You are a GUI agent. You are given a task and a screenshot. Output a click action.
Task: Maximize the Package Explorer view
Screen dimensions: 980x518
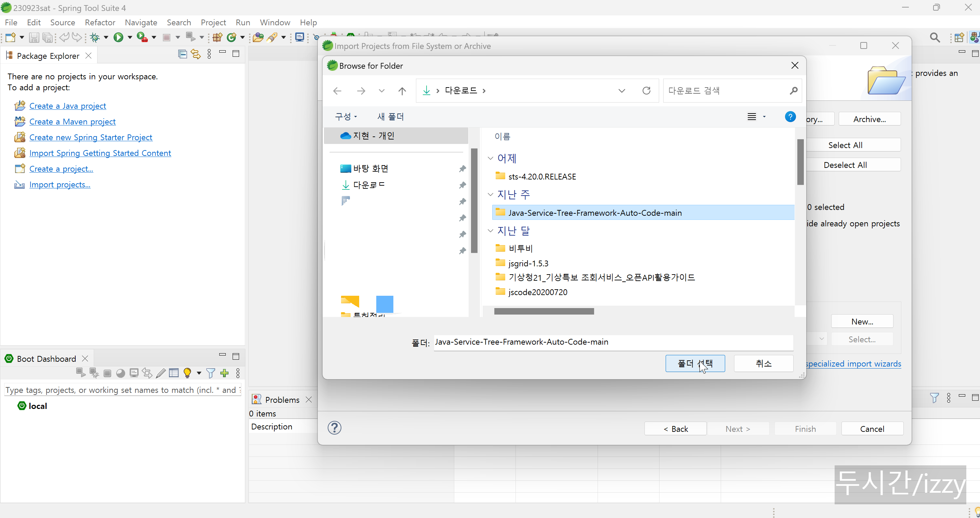pos(236,54)
